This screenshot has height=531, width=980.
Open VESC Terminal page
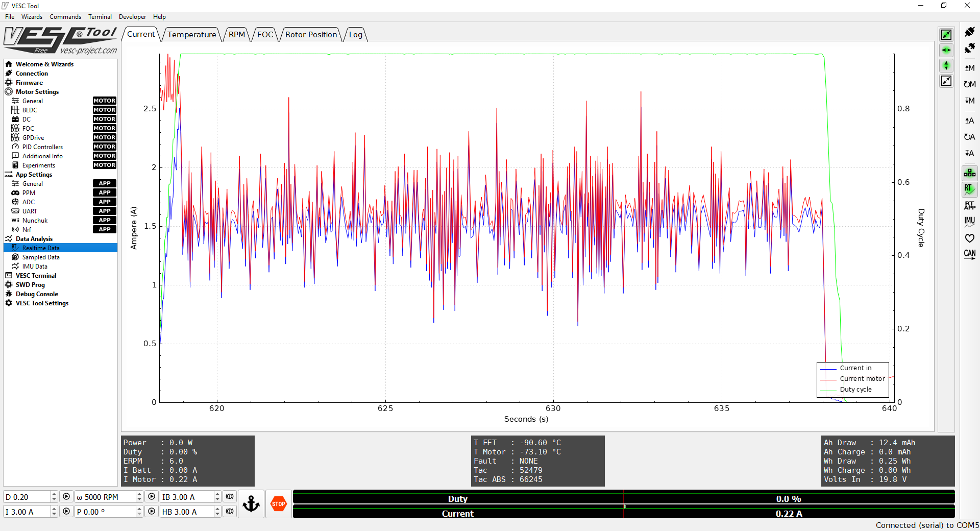coord(36,276)
